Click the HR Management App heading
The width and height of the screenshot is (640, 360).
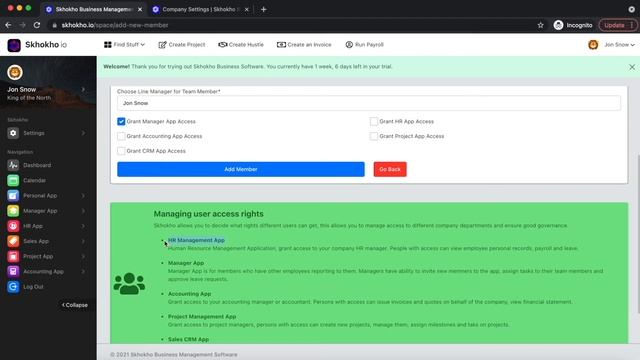(196, 240)
